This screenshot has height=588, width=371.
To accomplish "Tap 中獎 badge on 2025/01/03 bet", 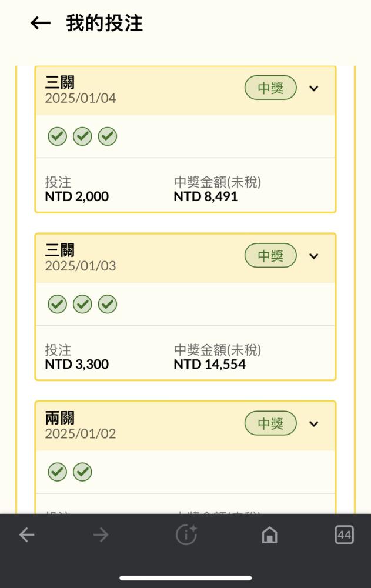I will click(270, 255).
